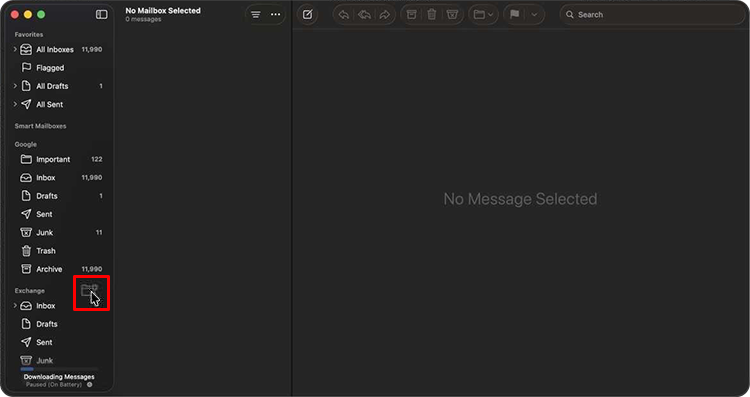
Task: Click the Downloading Messages status text
Action: tap(59, 377)
